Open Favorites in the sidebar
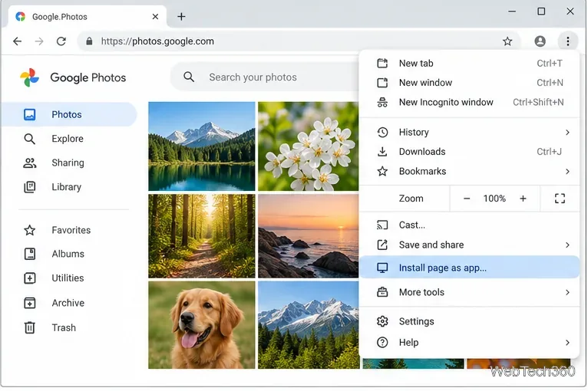588x391 pixels. (x=69, y=230)
